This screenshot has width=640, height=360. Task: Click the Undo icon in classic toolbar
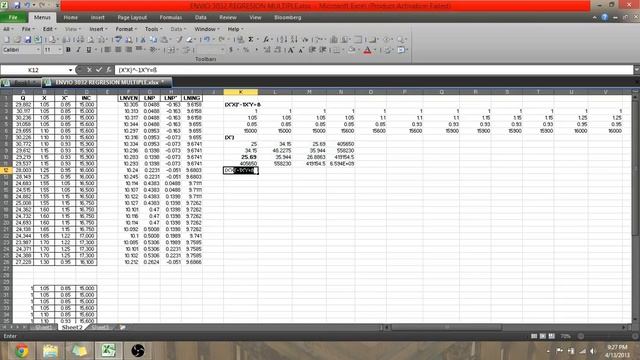pos(207,40)
